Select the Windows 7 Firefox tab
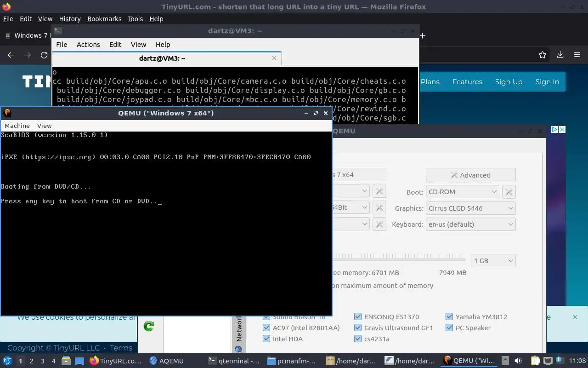The width and height of the screenshot is (588, 368). [26, 35]
